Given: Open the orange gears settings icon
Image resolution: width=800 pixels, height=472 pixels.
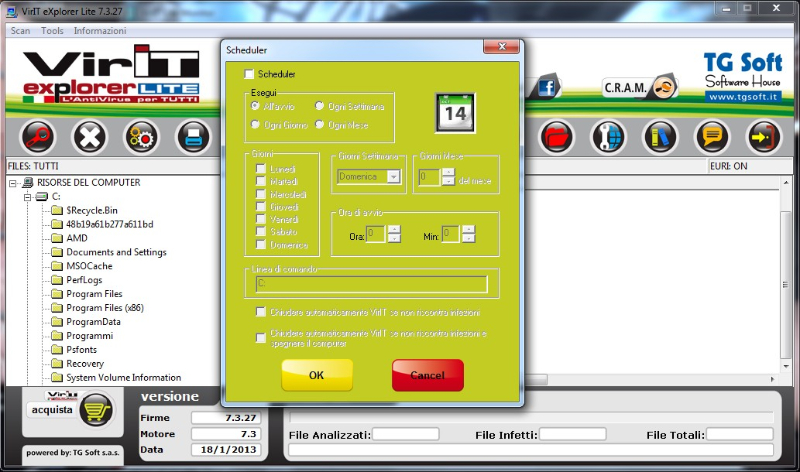Looking at the screenshot, I should [142, 135].
